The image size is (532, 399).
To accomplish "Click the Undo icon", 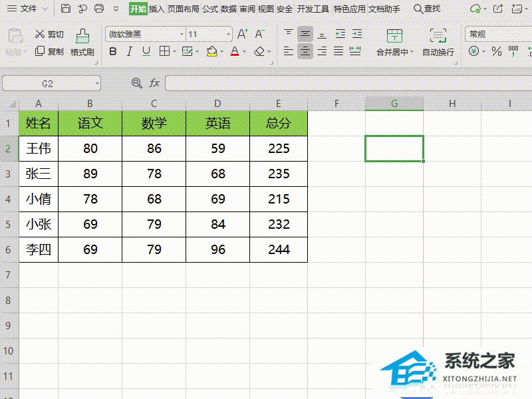I will point(81,9).
